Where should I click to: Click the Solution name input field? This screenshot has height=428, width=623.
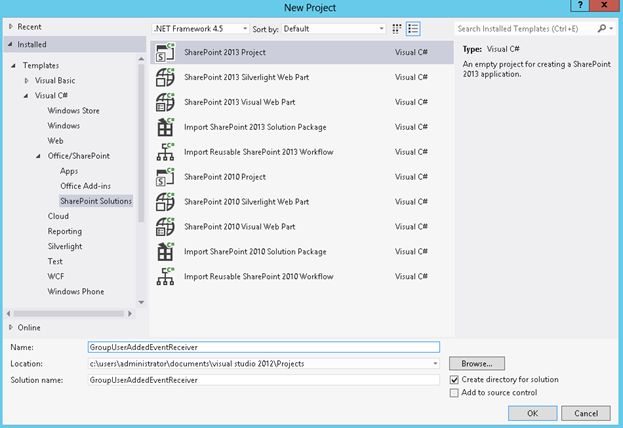click(264, 380)
